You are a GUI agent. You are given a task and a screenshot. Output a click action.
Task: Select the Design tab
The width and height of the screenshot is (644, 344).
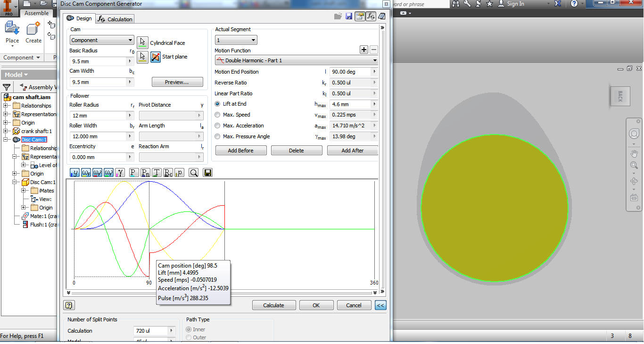79,18
